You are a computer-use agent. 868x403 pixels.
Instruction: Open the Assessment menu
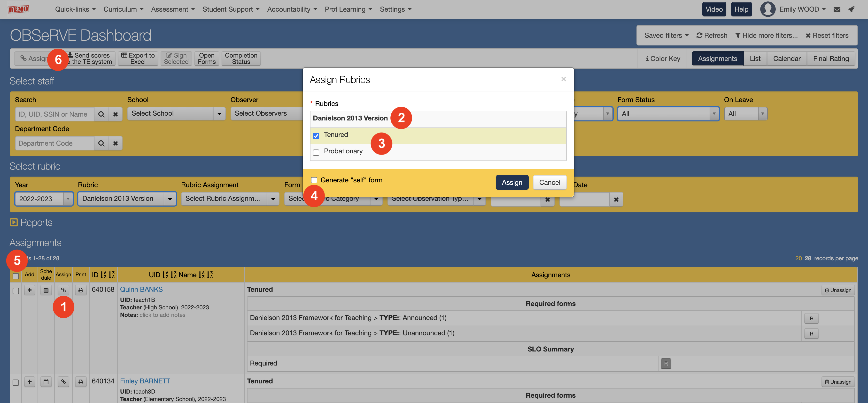coord(172,9)
